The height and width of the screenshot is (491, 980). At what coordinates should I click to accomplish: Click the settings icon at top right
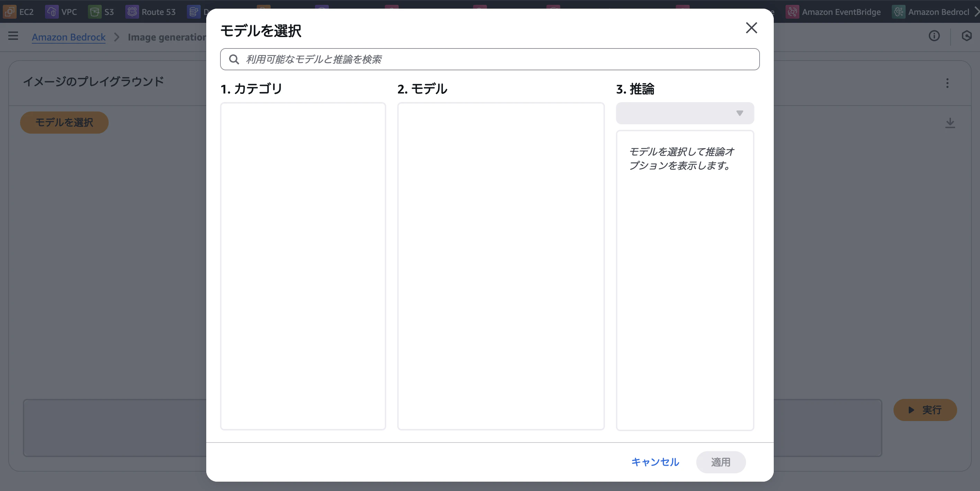coord(967,36)
